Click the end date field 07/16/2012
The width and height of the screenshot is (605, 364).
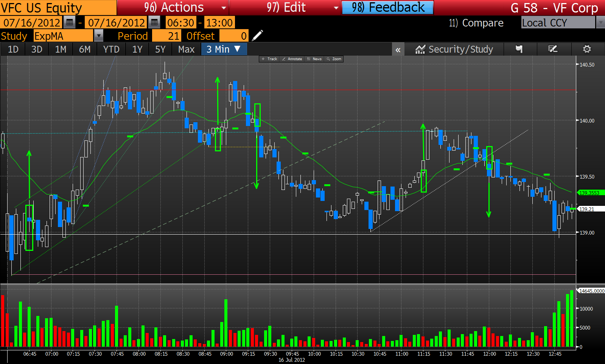[x=117, y=23]
